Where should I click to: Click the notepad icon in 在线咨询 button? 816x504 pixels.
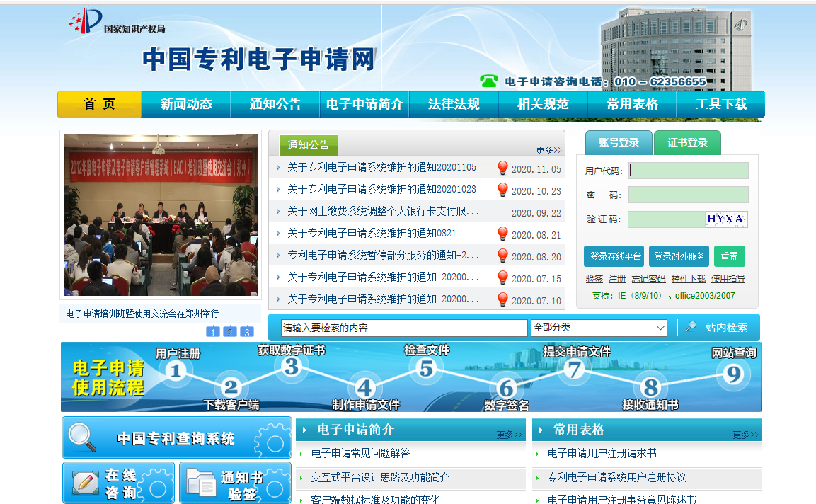coord(86,482)
